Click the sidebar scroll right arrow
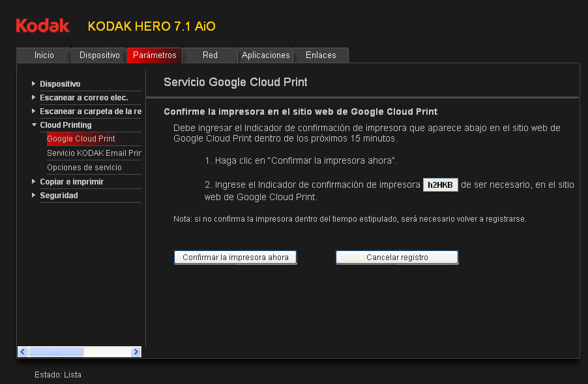Screen dimensions: 588x384 136,352
